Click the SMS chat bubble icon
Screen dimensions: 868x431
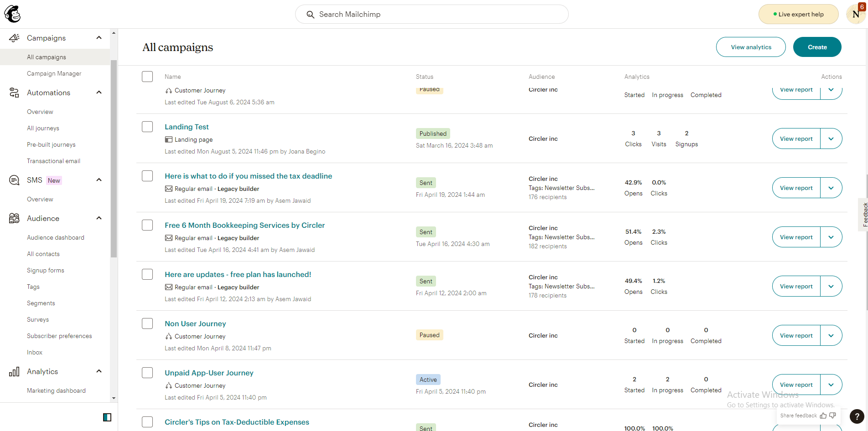coord(14,180)
